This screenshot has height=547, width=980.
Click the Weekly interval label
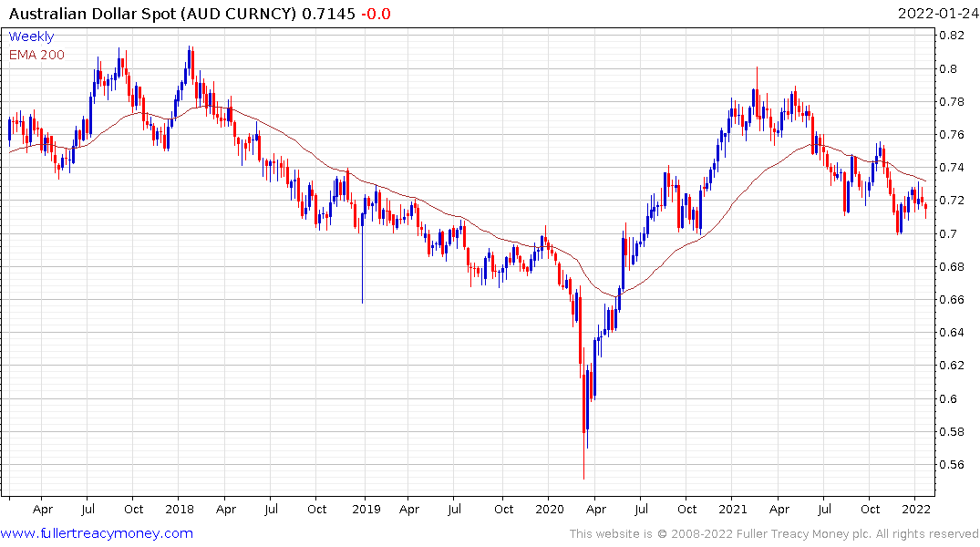[x=31, y=36]
